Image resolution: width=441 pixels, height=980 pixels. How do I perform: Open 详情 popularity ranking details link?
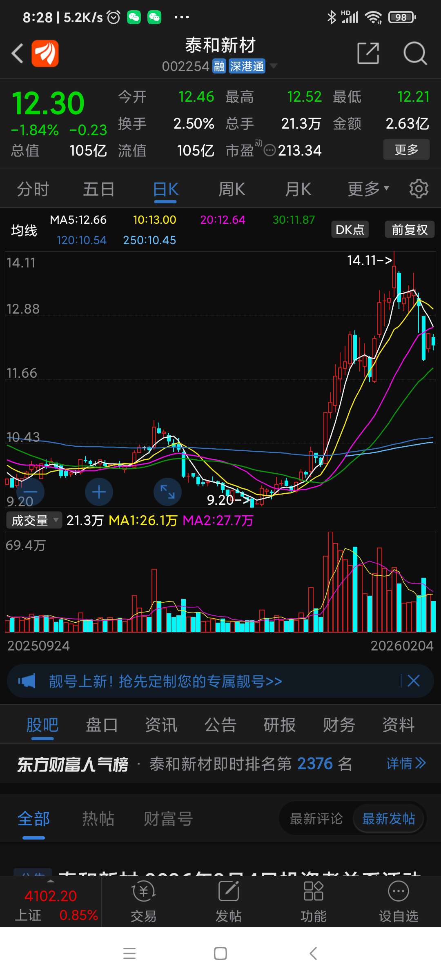pyautogui.click(x=406, y=763)
